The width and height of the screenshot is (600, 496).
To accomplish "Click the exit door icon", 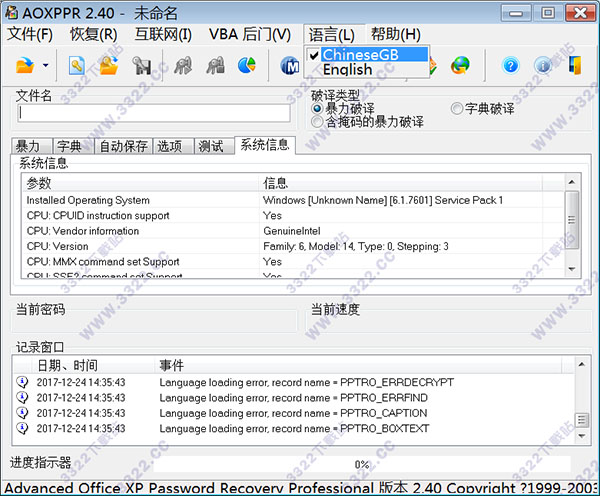I will pos(575,65).
